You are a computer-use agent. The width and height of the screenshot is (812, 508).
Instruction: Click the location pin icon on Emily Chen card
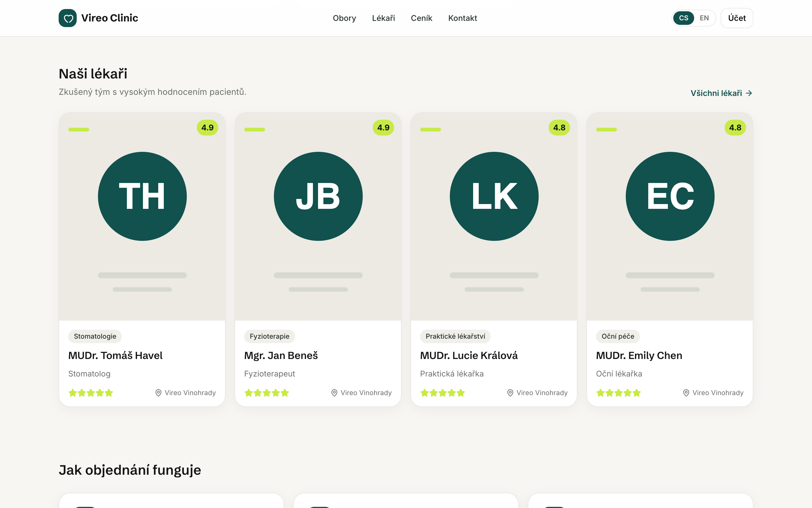pyautogui.click(x=686, y=393)
